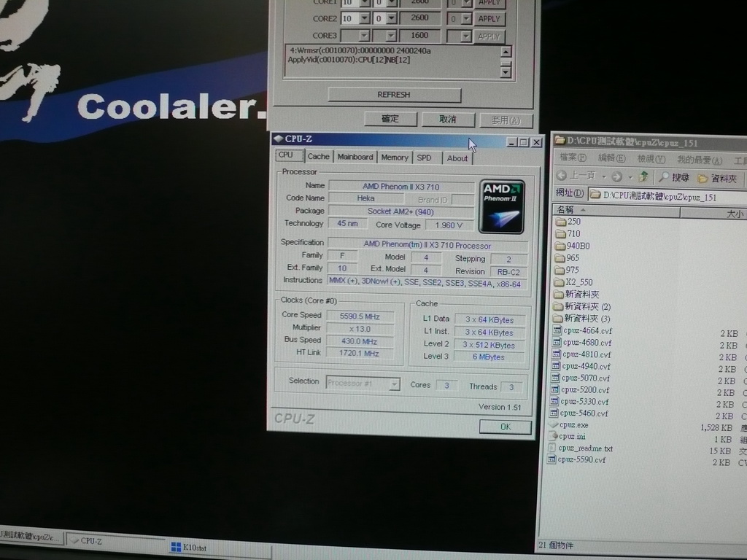Select the cpuz-4940.cvf file icon

coord(556,366)
